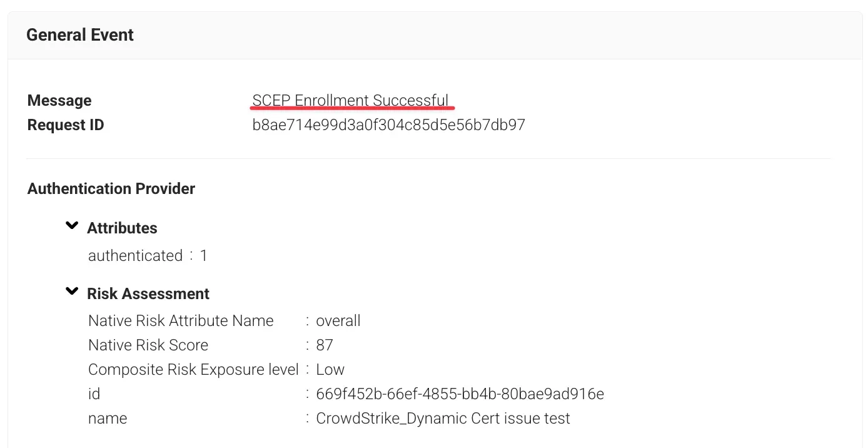
Task: Click the 'name' row label
Action: [x=108, y=419]
